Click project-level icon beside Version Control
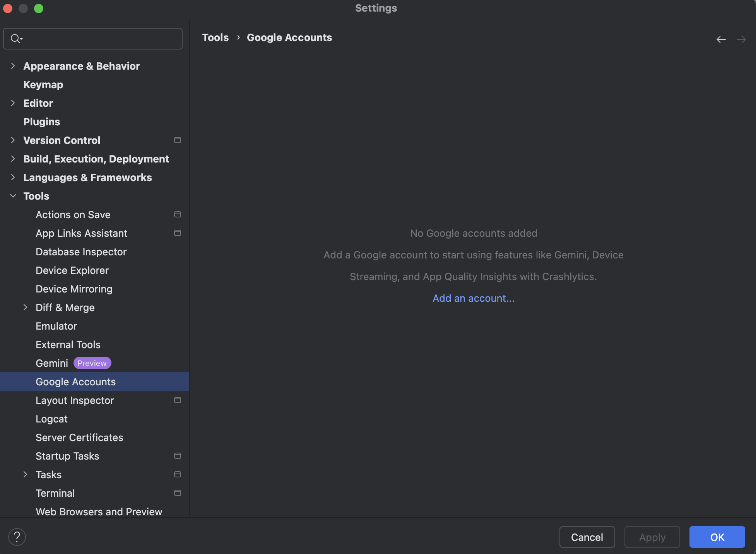Screen dimensions: 756x554 tap(178, 140)
